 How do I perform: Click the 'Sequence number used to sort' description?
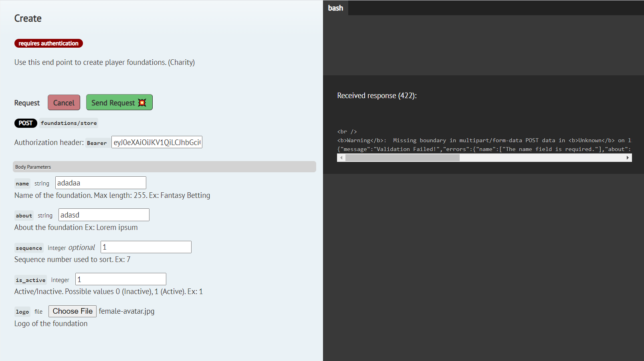click(73, 259)
